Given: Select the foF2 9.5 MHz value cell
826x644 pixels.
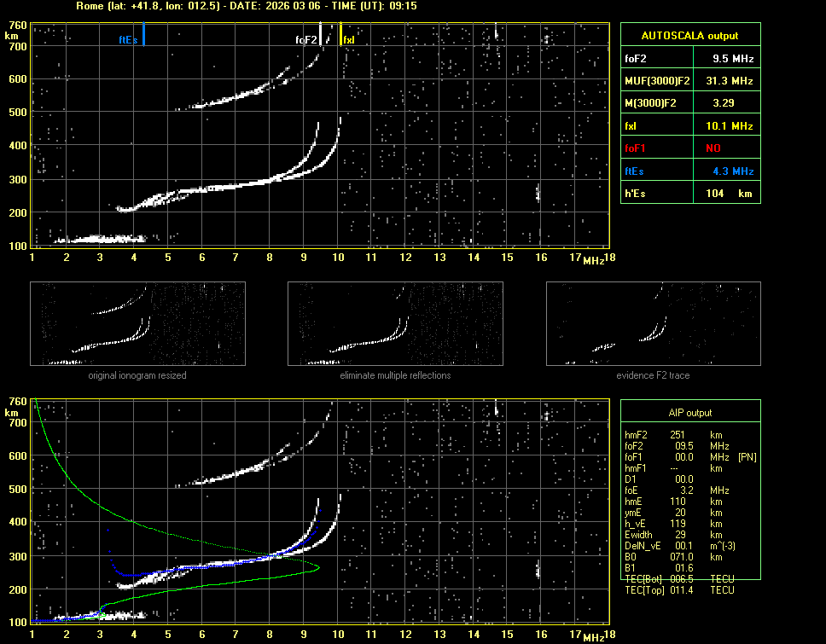Looking at the screenshot, I should tap(733, 59).
